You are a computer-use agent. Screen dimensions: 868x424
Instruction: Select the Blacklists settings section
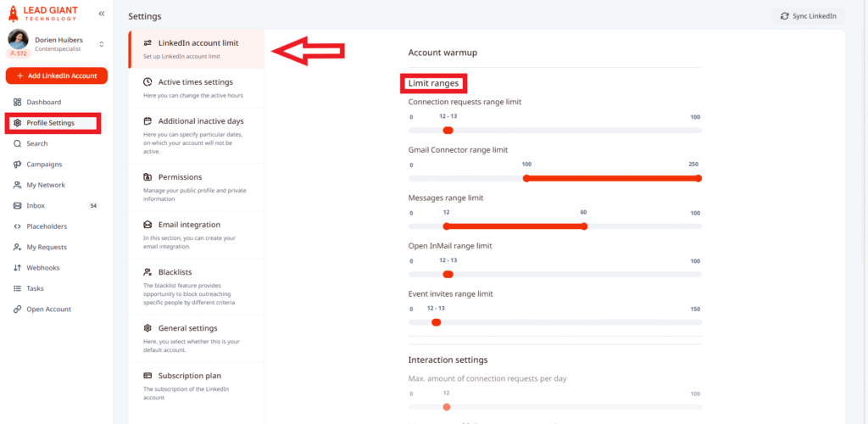[x=175, y=272]
